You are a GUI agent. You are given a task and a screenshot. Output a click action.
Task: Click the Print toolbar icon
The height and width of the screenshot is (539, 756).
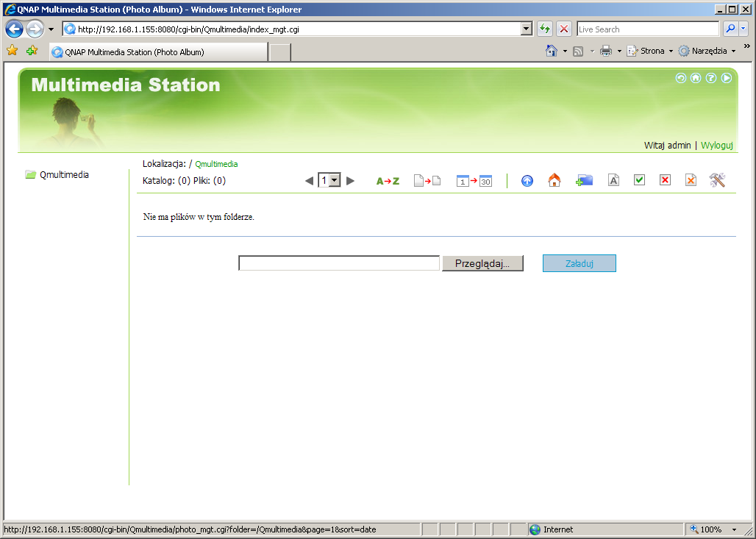tap(606, 51)
